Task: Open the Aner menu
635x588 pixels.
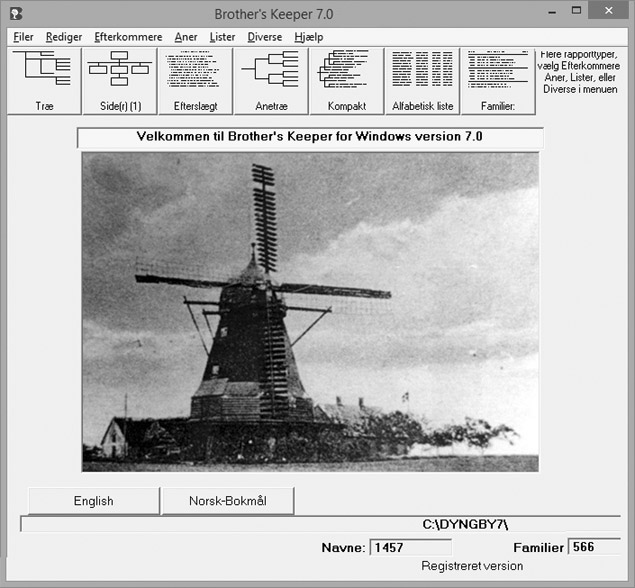Action: (x=186, y=37)
